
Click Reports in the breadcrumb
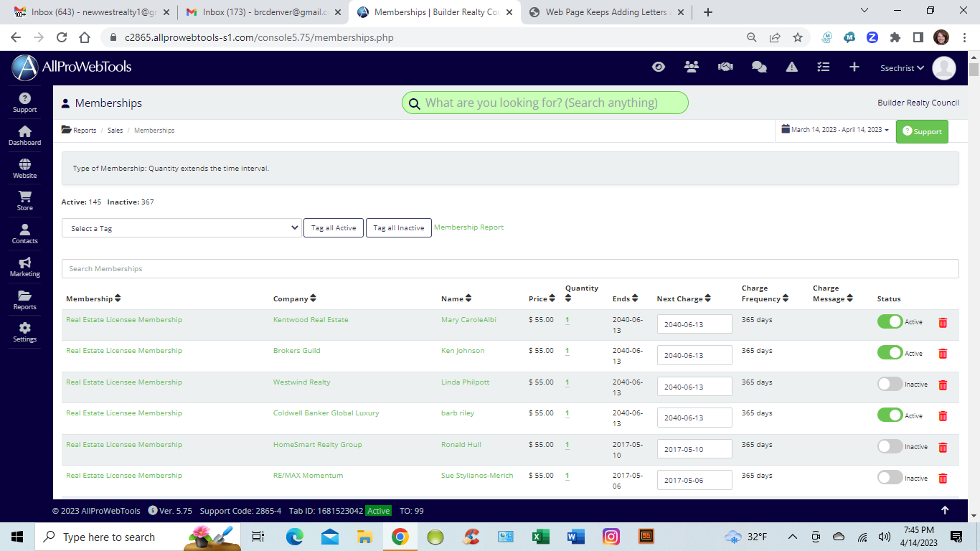pyautogui.click(x=85, y=131)
